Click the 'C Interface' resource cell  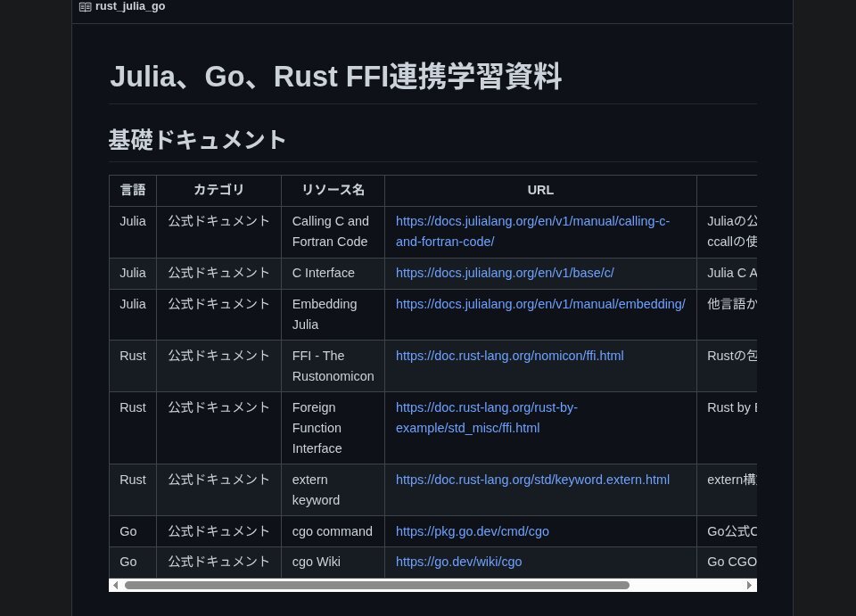click(333, 274)
